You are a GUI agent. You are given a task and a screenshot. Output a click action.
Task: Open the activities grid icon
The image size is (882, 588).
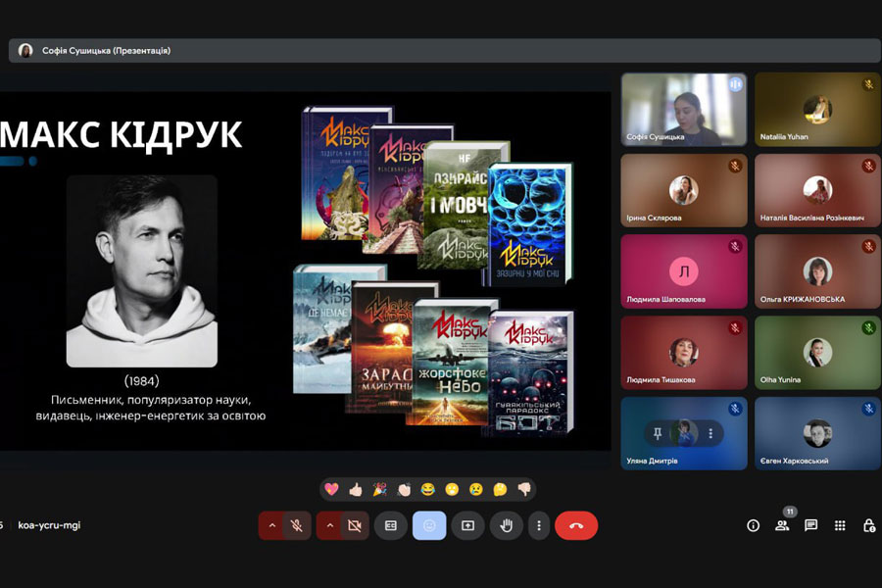point(840,525)
